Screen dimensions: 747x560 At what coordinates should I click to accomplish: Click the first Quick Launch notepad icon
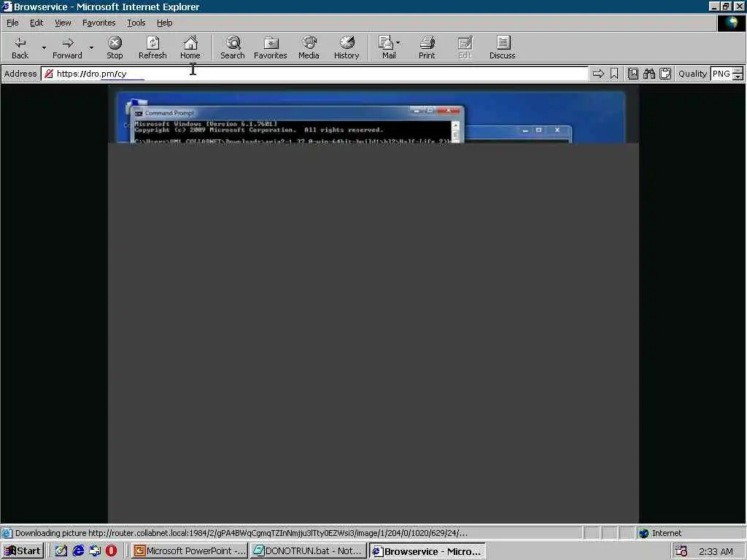tap(61, 551)
